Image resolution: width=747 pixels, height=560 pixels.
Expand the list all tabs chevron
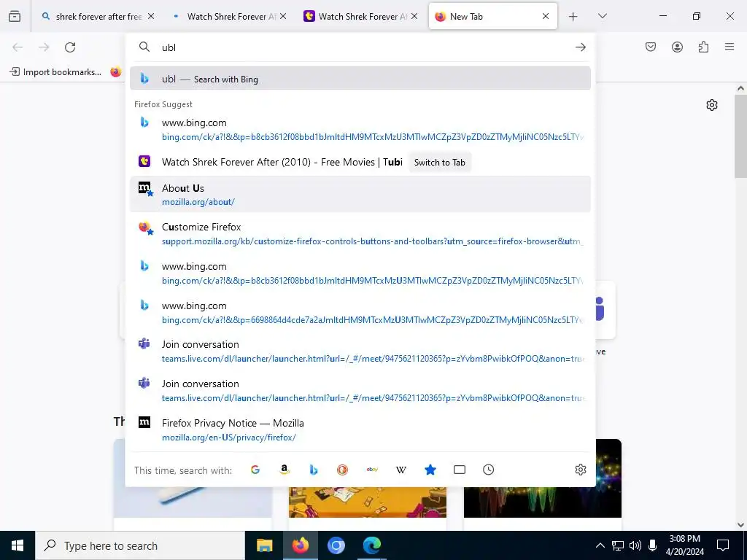pos(602,16)
